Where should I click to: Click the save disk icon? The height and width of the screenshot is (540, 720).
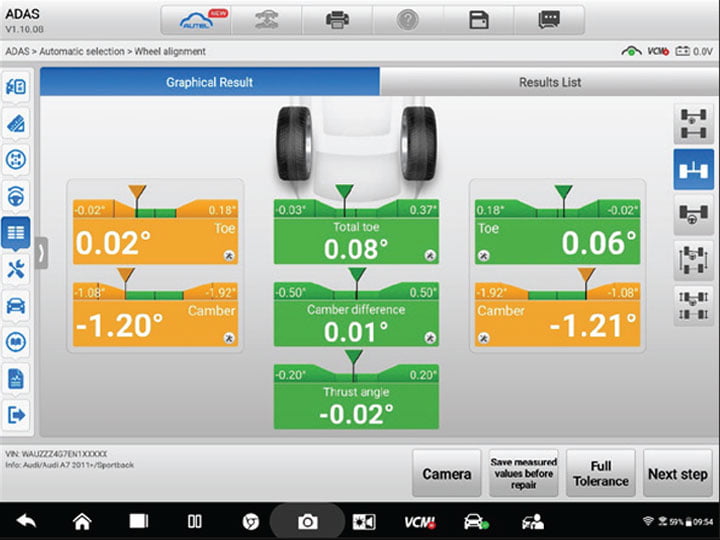(x=479, y=20)
